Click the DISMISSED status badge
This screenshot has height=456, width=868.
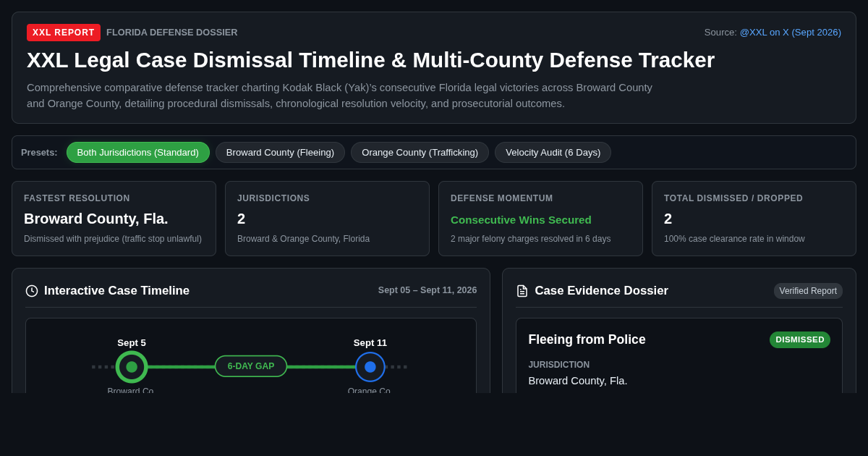800,339
